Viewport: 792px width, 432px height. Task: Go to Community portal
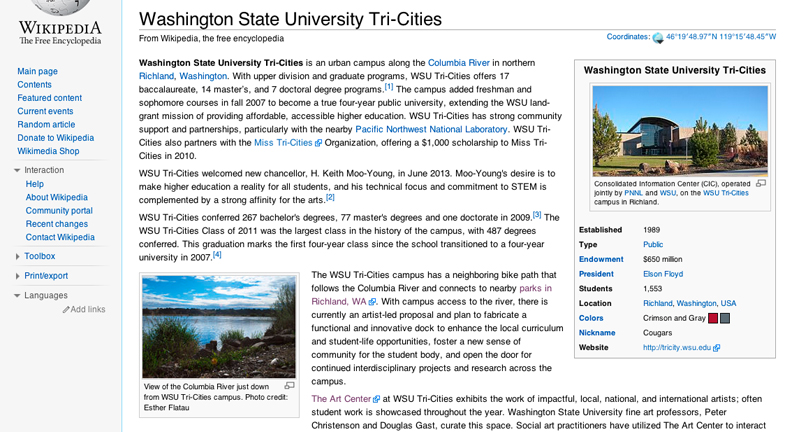59,211
